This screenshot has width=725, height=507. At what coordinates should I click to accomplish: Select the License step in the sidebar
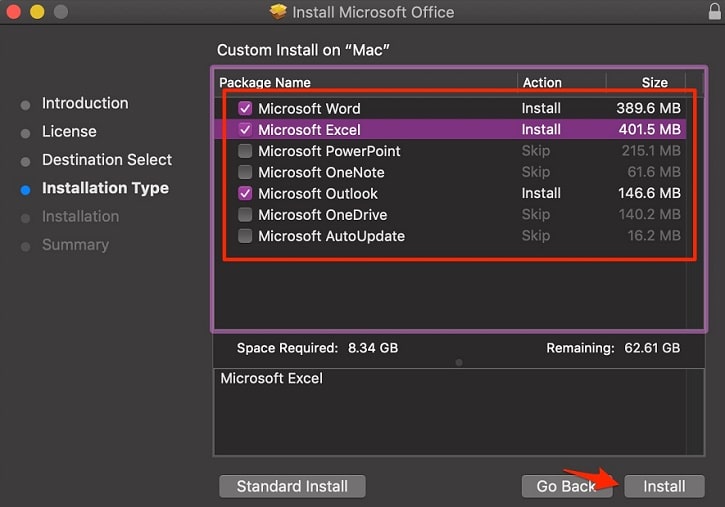coord(69,132)
